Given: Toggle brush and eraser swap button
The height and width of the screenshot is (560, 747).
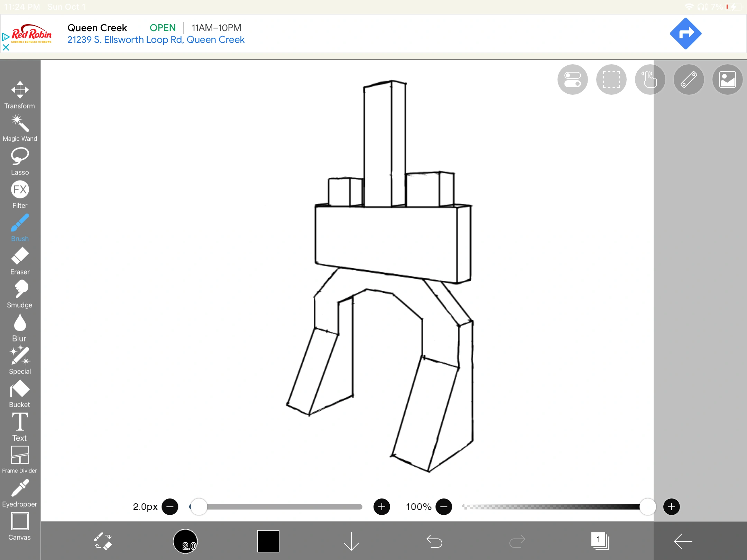Looking at the screenshot, I should point(103,541).
